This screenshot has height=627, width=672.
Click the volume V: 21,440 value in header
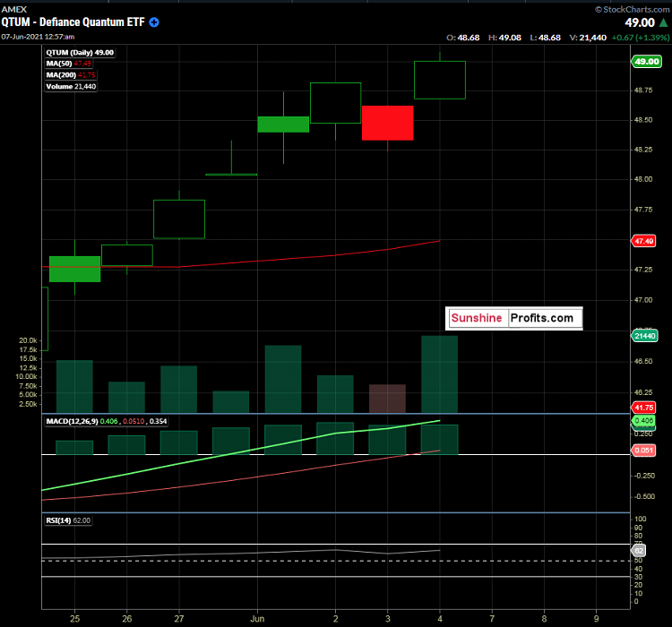588,38
